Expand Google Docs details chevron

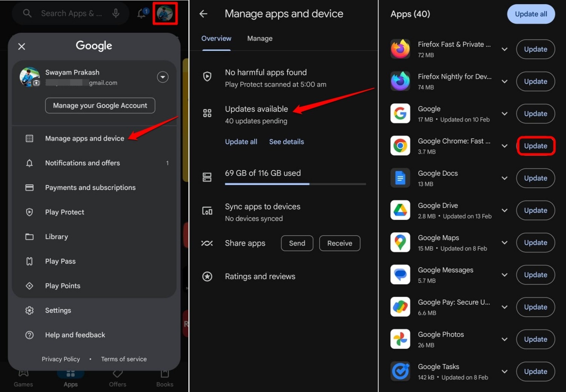504,178
